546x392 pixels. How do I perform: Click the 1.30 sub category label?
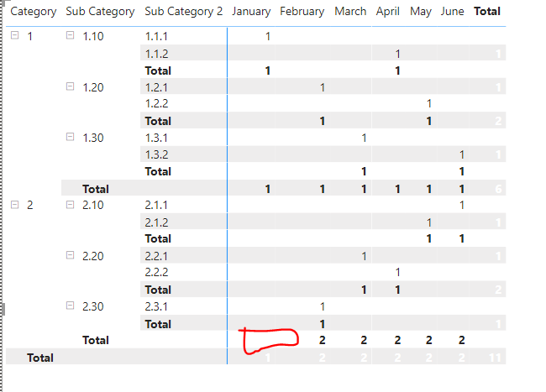pyautogui.click(x=93, y=138)
